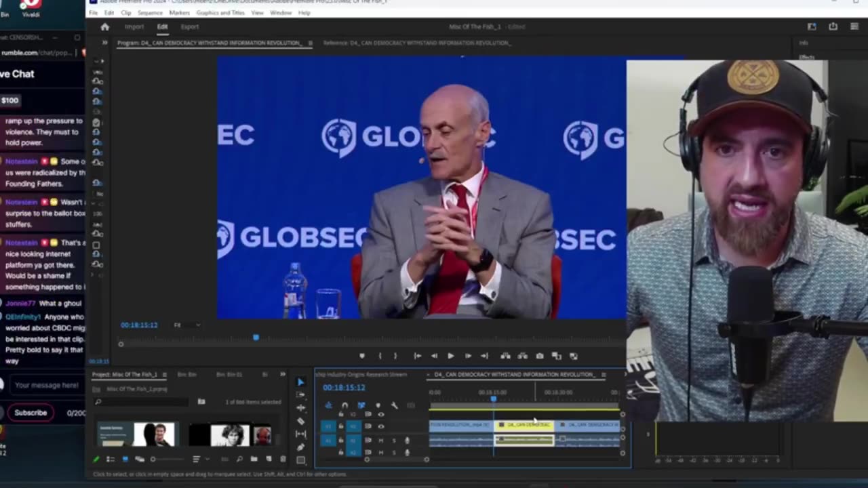Select the Pen tool in the tools panel
Viewport: 868px width, 488px height.
click(x=300, y=447)
